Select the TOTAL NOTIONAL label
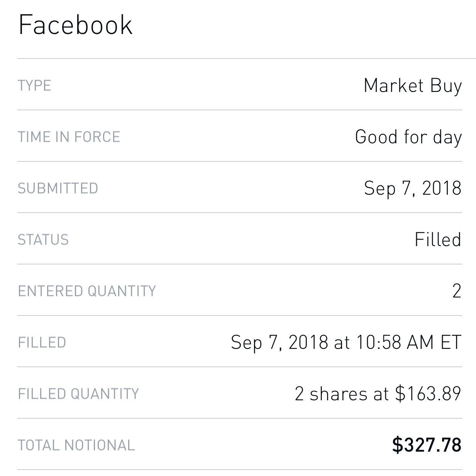 pyautogui.click(x=76, y=445)
